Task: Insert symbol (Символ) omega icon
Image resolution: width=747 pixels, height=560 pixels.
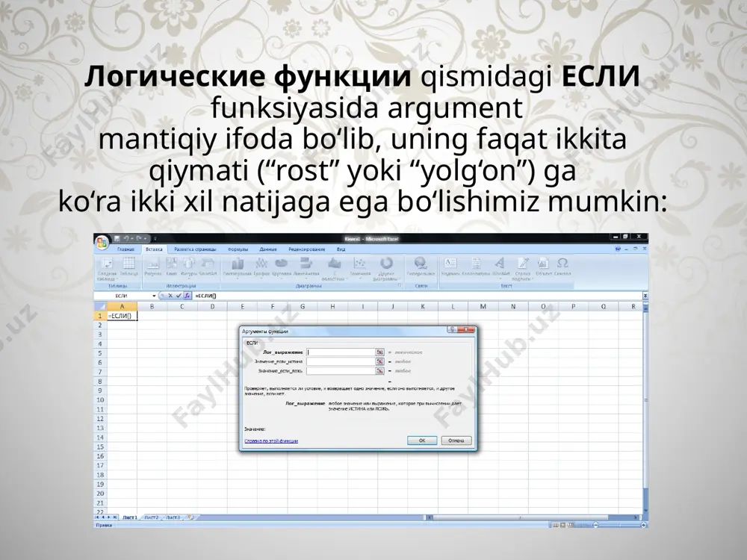Action: [562, 267]
